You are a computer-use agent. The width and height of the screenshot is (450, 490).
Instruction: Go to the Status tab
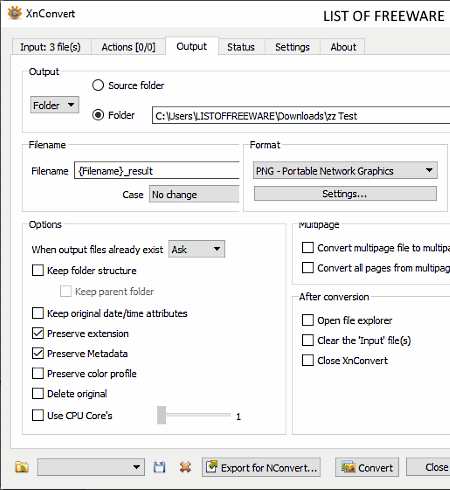241,47
